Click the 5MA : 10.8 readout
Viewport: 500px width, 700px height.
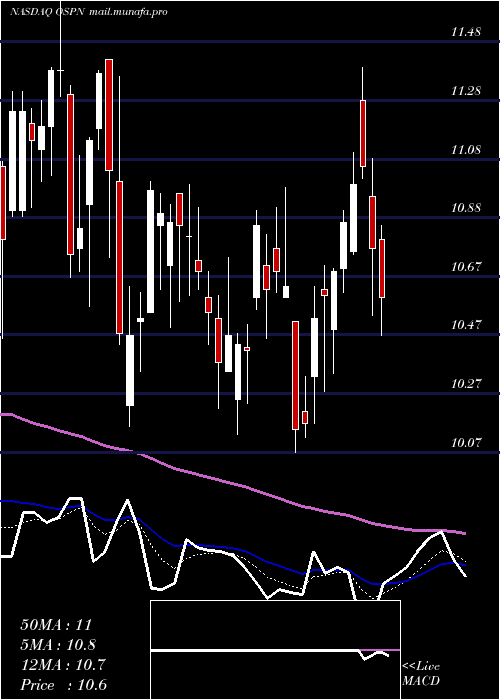click(59, 645)
